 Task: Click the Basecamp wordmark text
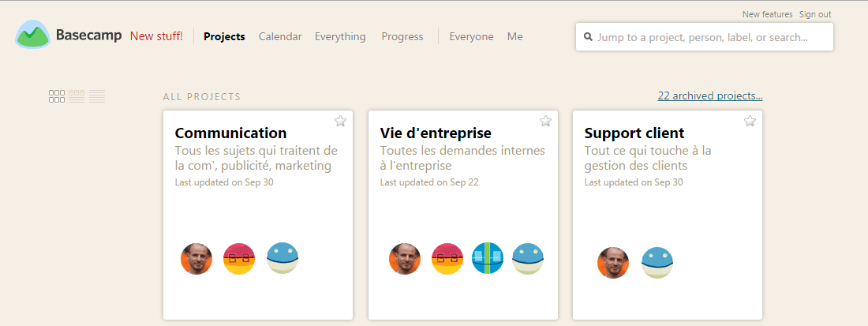coord(88,36)
